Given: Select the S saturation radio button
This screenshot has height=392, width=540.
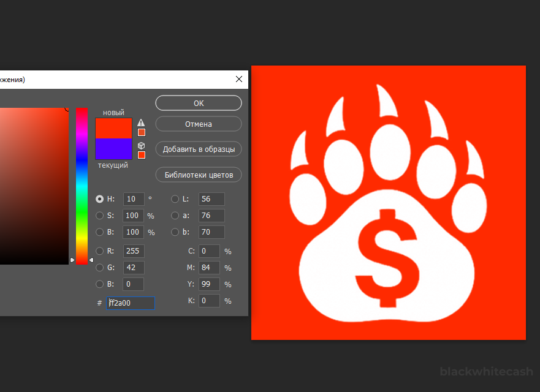Looking at the screenshot, I should click(x=100, y=216).
